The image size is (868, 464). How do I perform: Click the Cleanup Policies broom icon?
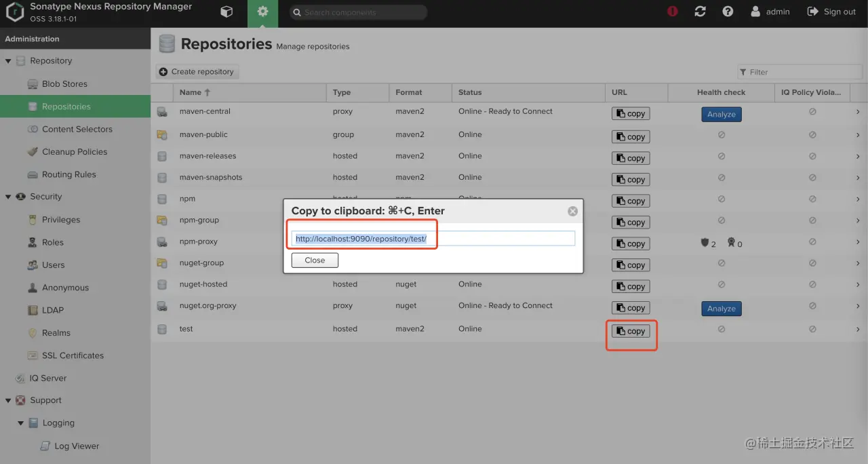(x=32, y=152)
